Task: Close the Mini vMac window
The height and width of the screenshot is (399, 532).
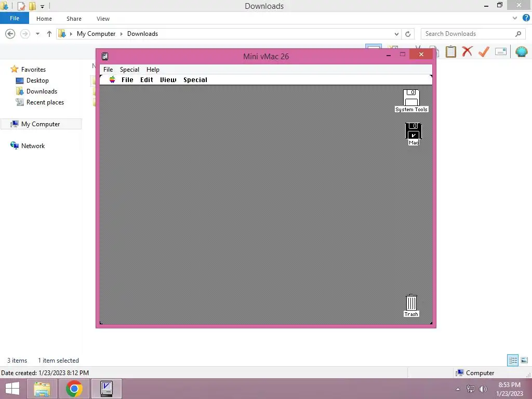Action: pos(421,54)
